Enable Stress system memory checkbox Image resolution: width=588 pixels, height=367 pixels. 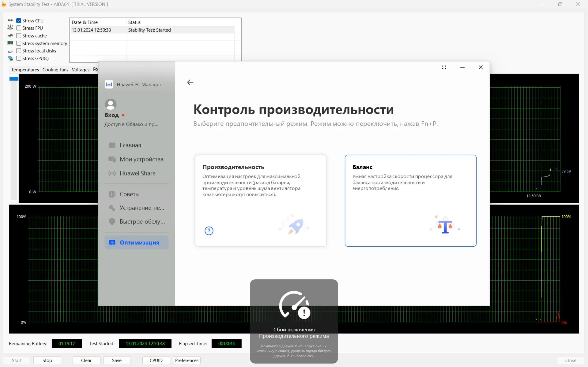(x=19, y=43)
